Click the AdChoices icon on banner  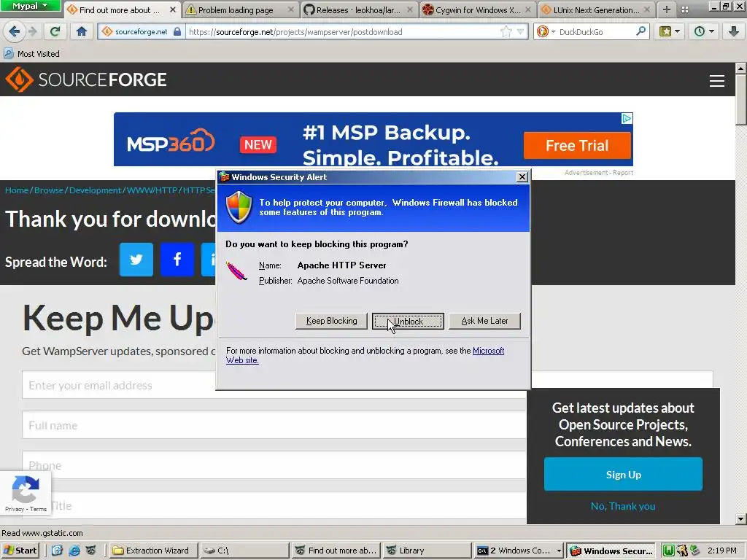tap(627, 118)
